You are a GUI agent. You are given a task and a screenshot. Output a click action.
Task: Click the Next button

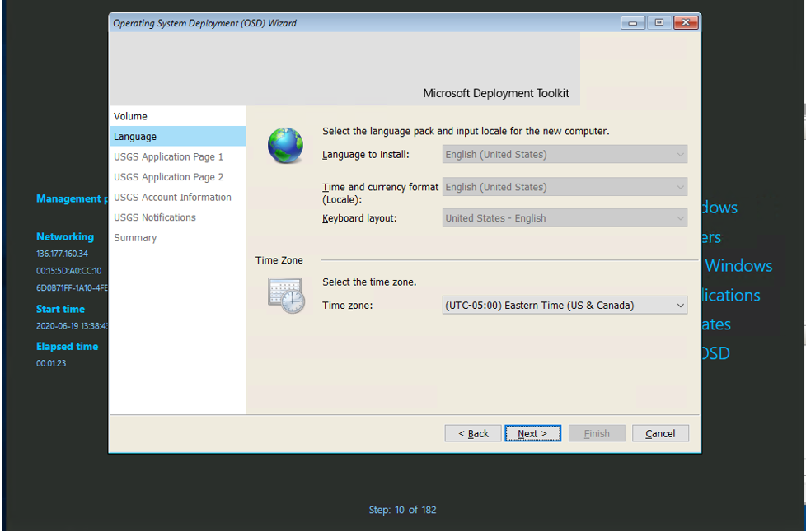pyautogui.click(x=532, y=433)
